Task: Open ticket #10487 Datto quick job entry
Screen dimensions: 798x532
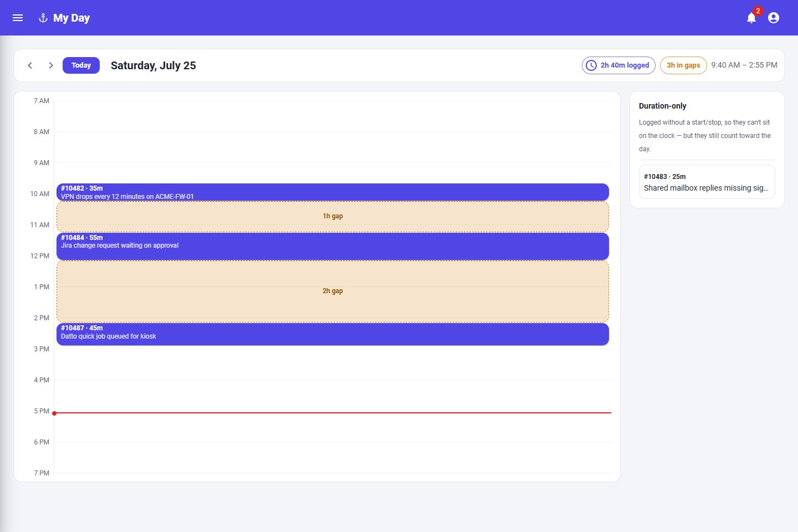Action: (332, 334)
